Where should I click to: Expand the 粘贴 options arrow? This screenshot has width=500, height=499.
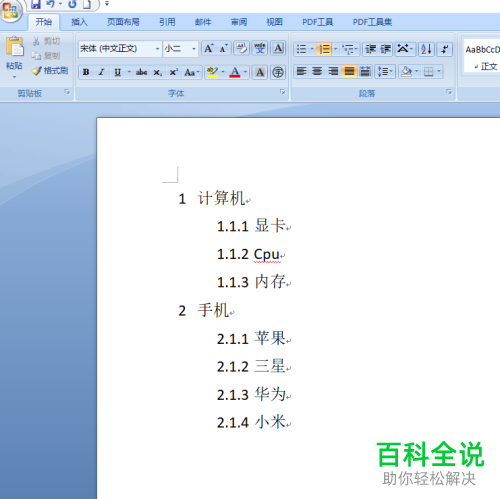[14, 77]
